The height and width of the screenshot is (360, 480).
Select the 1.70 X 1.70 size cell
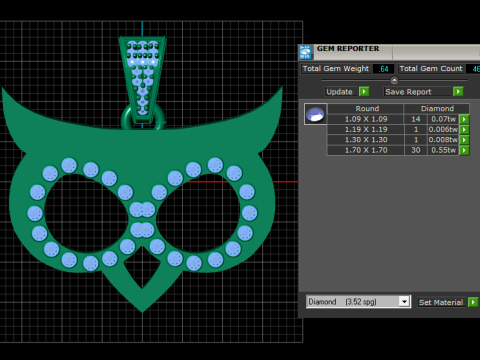366,150
